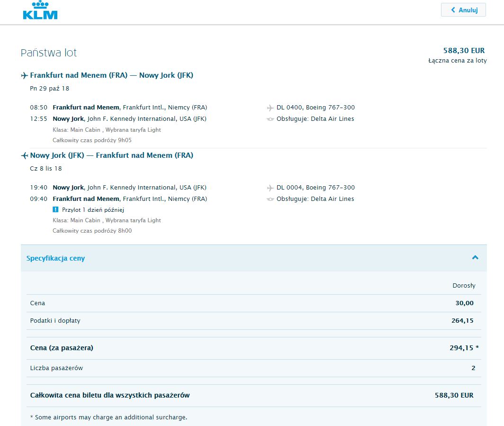
Task: Click operator icon beside Delta Air Lines for DL 0004
Action: 270,199
